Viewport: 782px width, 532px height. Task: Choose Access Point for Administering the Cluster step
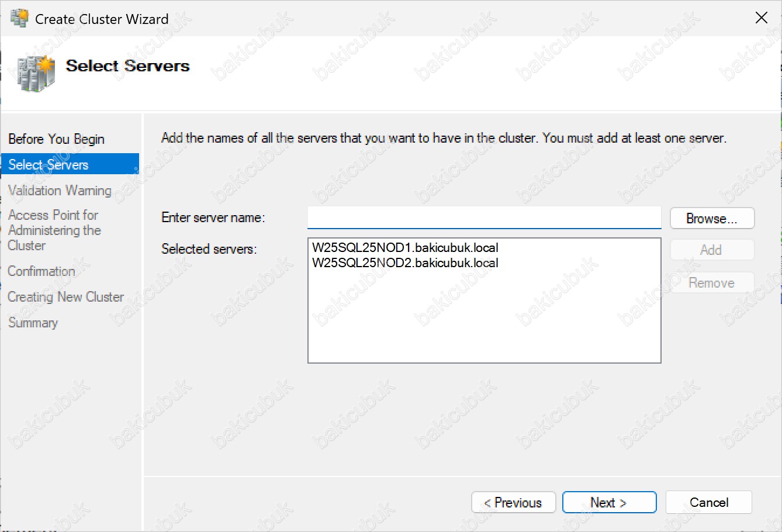54,230
